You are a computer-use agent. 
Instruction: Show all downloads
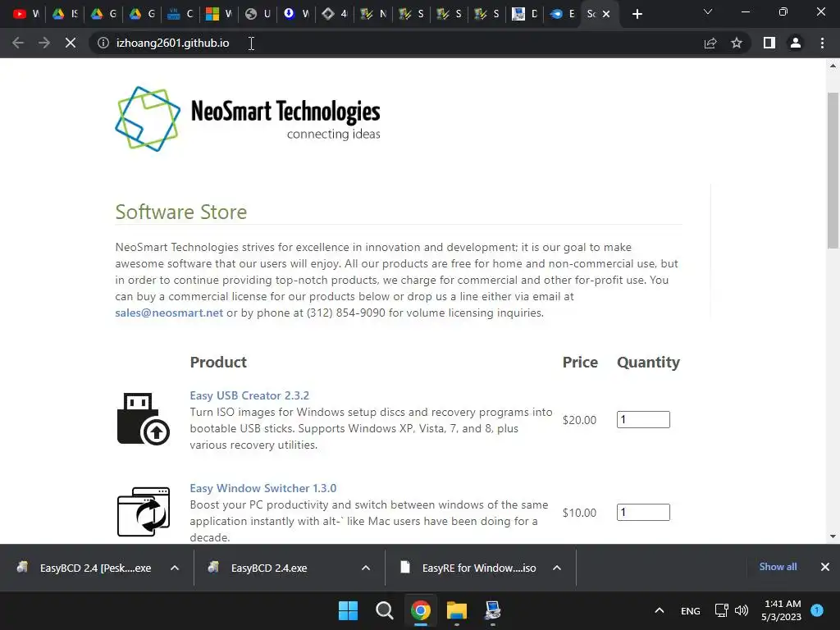point(778,567)
